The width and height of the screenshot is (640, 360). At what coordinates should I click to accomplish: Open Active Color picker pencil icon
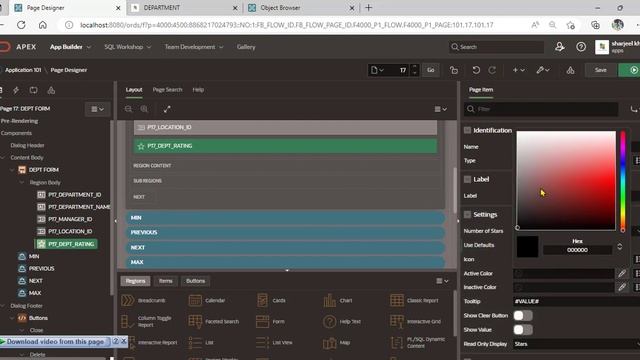tap(622, 273)
